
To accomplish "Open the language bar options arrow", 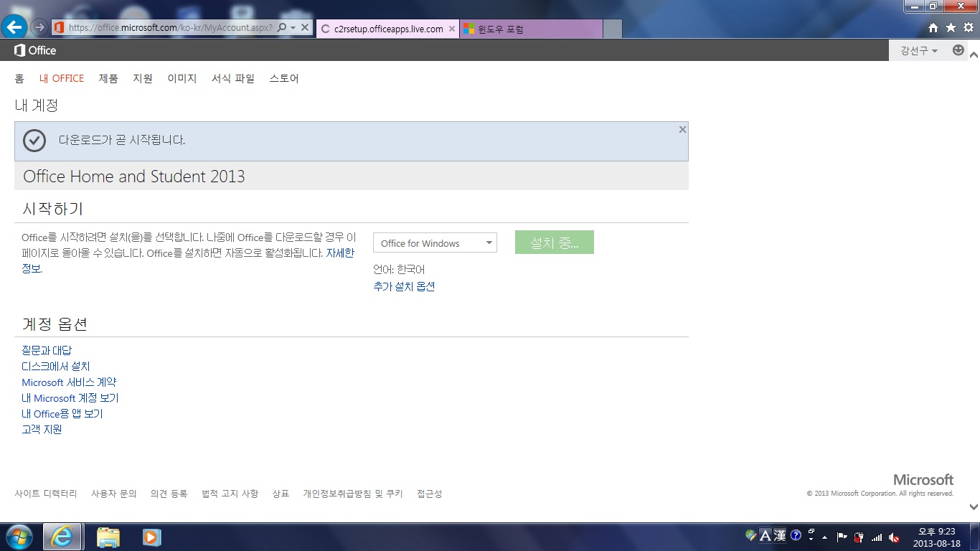I will 811,540.
